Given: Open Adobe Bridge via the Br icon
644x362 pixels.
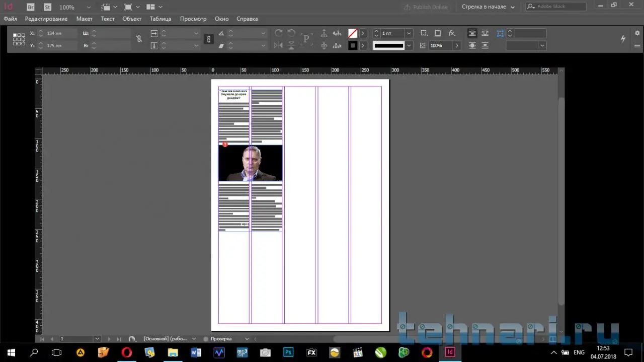Looking at the screenshot, I should pyautogui.click(x=30, y=7).
